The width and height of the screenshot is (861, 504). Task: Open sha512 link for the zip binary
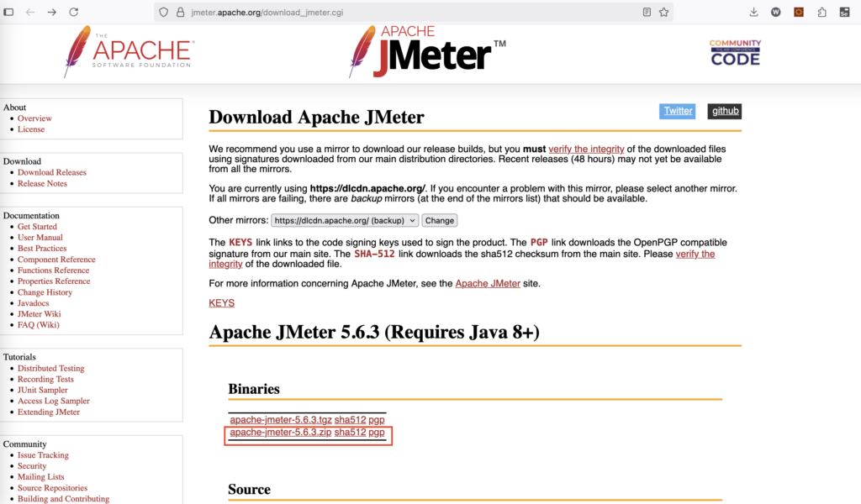click(x=350, y=432)
